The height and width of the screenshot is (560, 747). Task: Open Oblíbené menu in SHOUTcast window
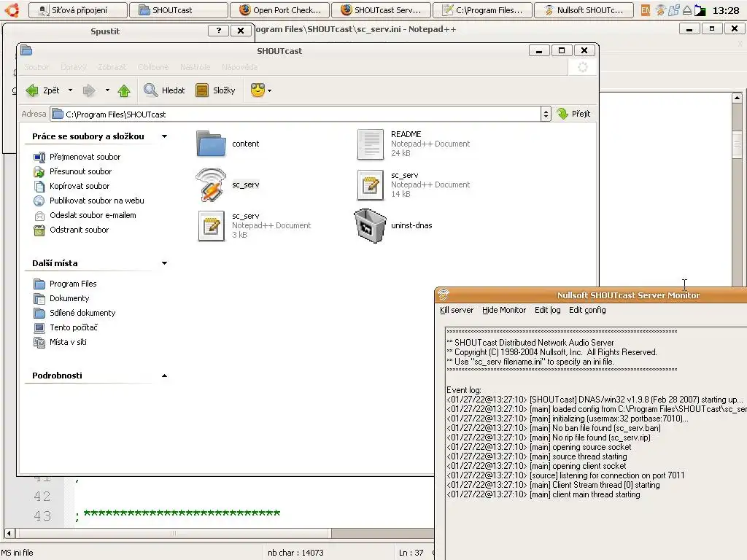153,67
